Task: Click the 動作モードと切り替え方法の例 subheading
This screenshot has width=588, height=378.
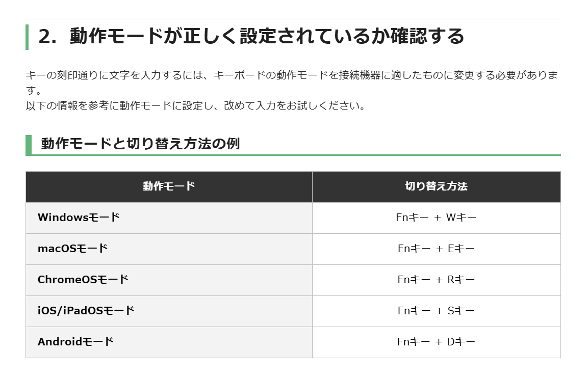Action: [140, 144]
